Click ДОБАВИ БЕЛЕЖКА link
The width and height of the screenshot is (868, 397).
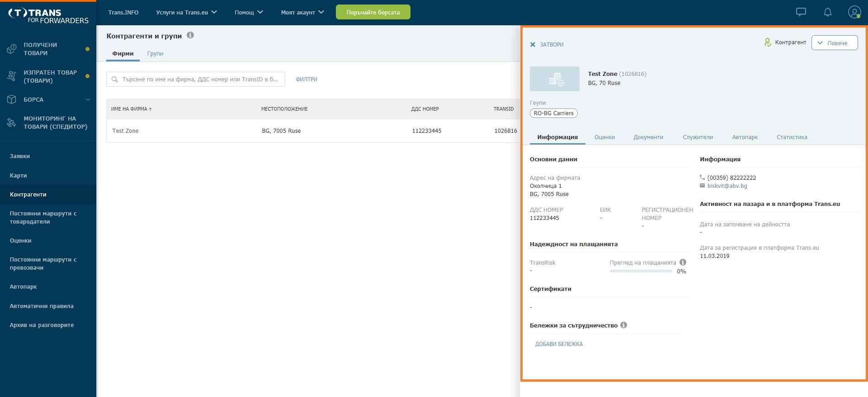(559, 344)
